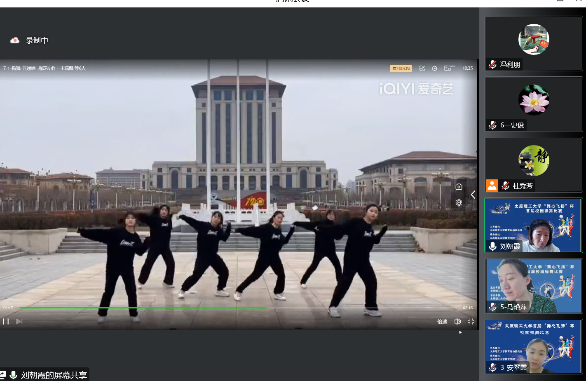Click the green video progress bar

click(143, 308)
